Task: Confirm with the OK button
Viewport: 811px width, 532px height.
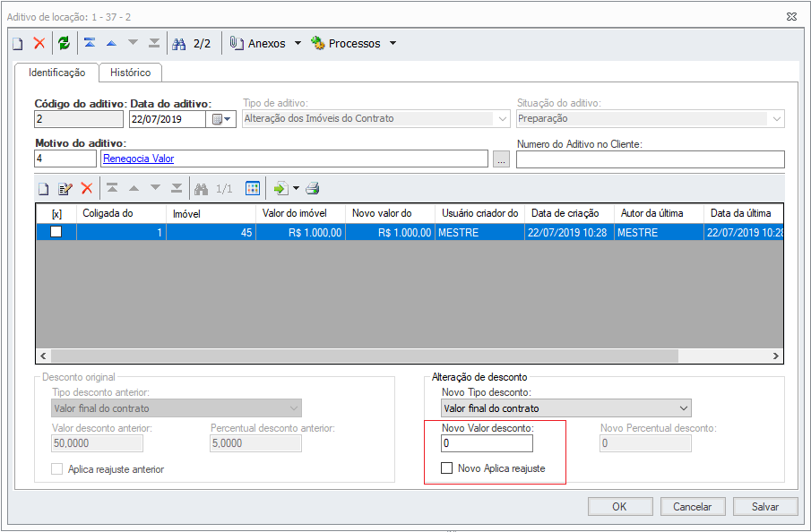Action: point(620,507)
